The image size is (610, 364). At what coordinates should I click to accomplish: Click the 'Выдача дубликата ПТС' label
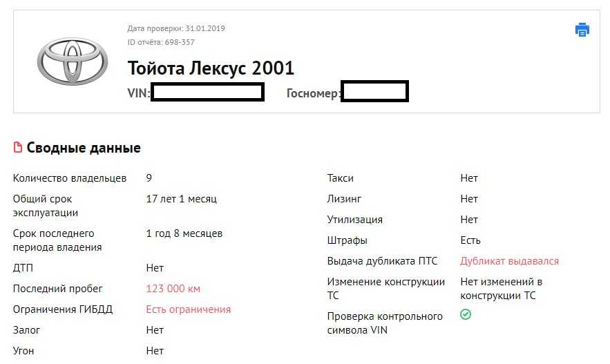pos(382,261)
